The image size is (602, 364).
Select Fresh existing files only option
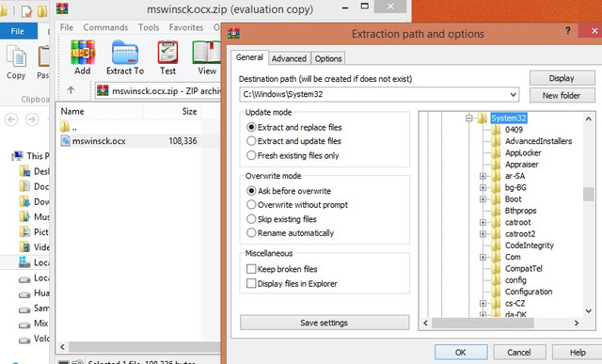[x=251, y=155]
